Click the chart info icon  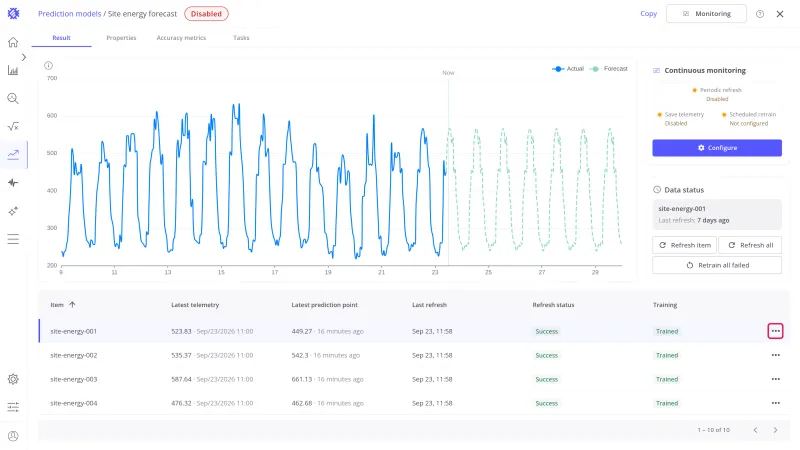[48, 65]
